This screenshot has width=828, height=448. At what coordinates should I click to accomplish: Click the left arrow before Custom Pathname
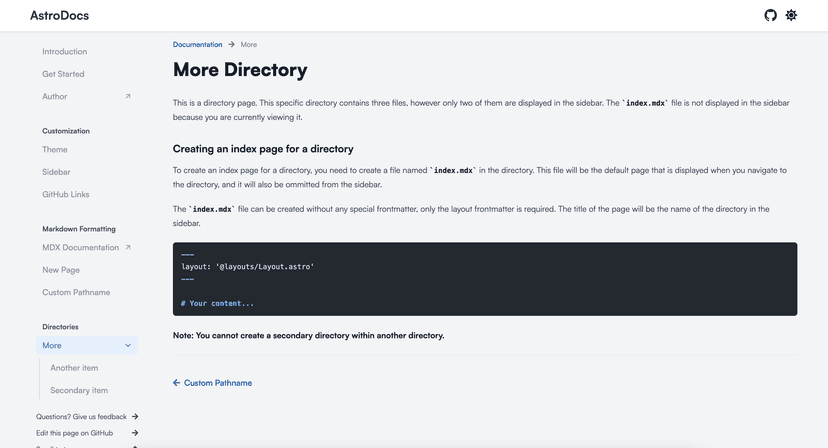177,383
